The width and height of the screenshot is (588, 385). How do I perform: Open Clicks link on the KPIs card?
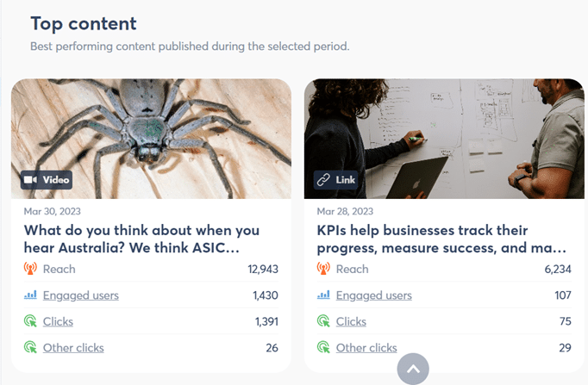click(351, 321)
